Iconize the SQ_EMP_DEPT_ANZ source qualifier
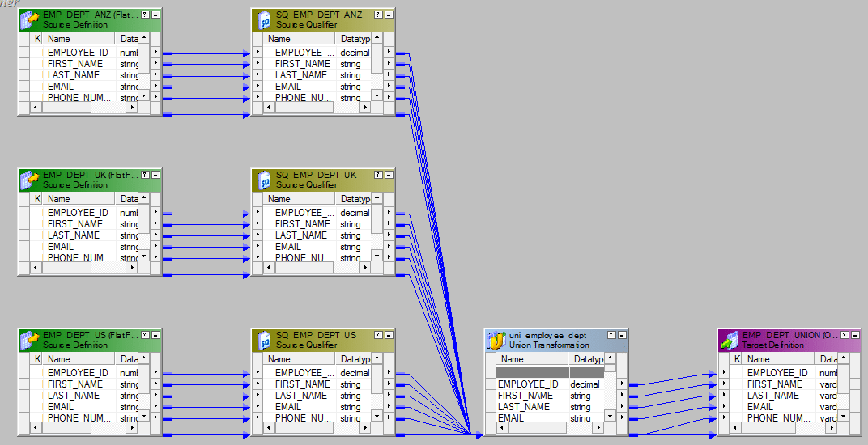 coord(389,15)
